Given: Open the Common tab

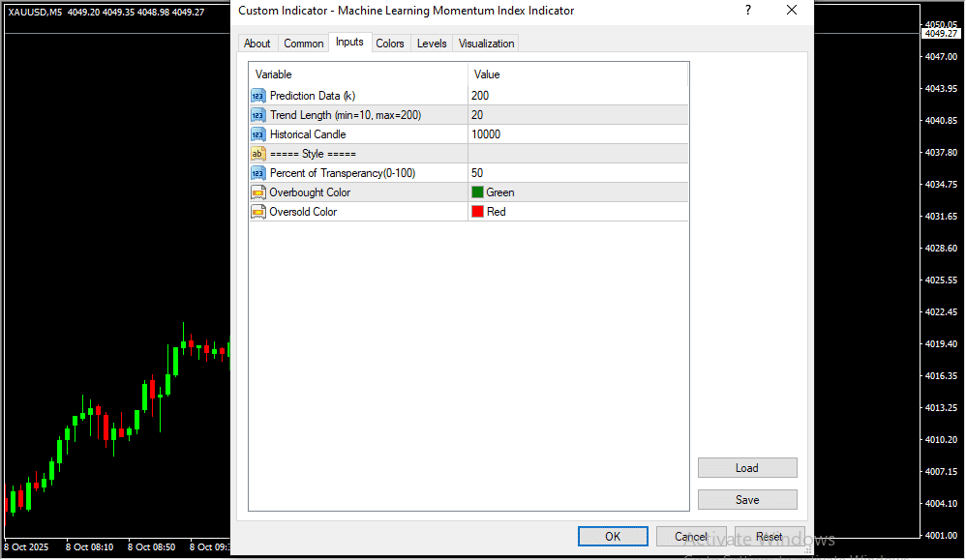Looking at the screenshot, I should pyautogui.click(x=304, y=44).
